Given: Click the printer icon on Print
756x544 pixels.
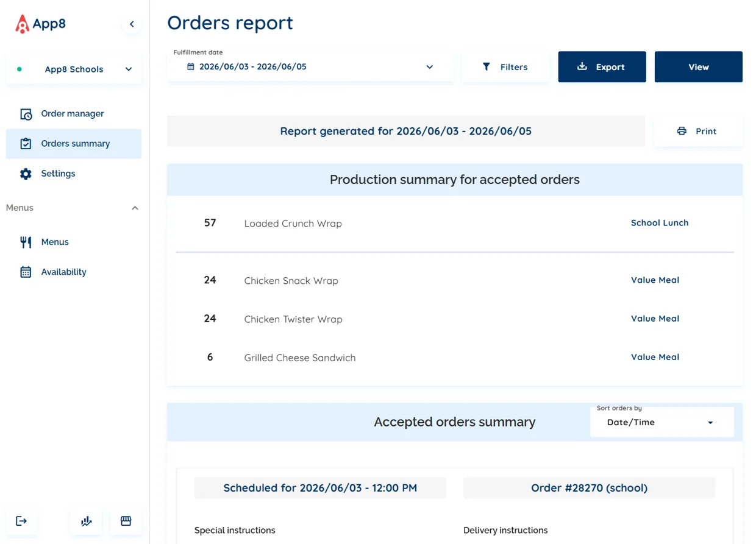Looking at the screenshot, I should point(682,131).
